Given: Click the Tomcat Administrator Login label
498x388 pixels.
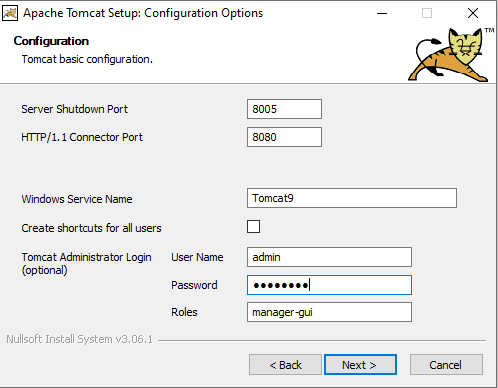Looking at the screenshot, I should coord(87,263).
